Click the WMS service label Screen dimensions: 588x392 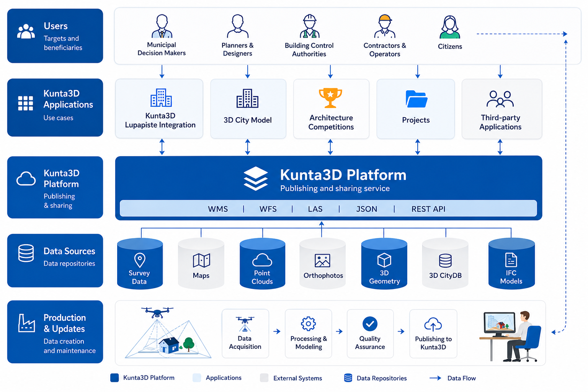pyautogui.click(x=218, y=209)
